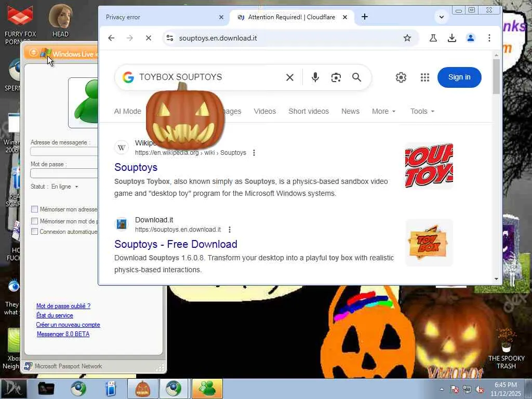Click the Souptoys logo thumbnail
Screen dimensions: 532x399
pyautogui.click(x=429, y=166)
